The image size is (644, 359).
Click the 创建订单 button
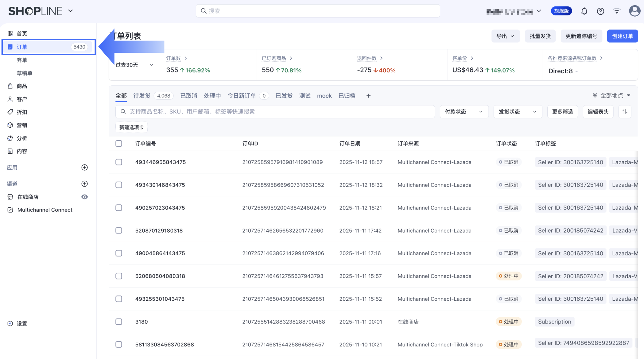[x=622, y=36]
